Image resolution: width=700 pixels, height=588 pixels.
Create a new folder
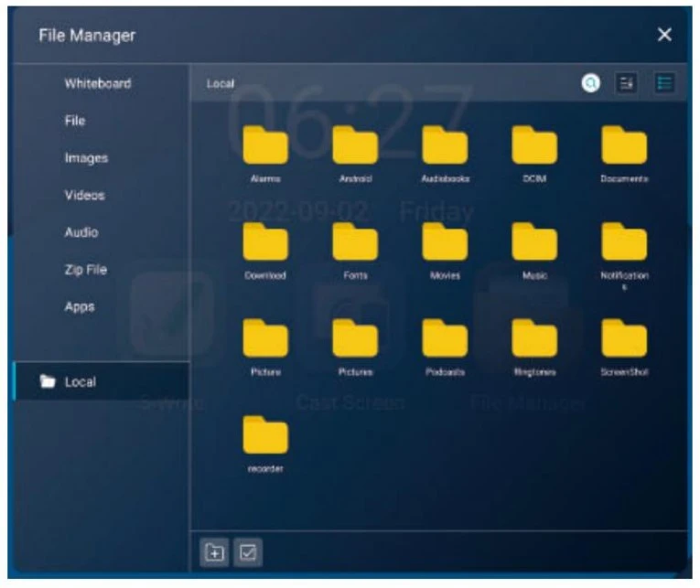214,552
